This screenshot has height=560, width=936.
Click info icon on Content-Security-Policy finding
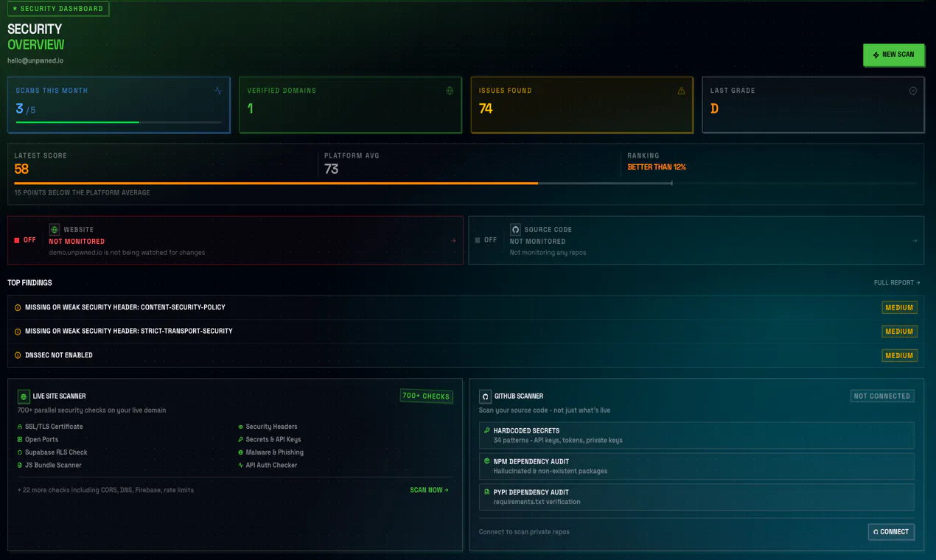pyautogui.click(x=18, y=307)
